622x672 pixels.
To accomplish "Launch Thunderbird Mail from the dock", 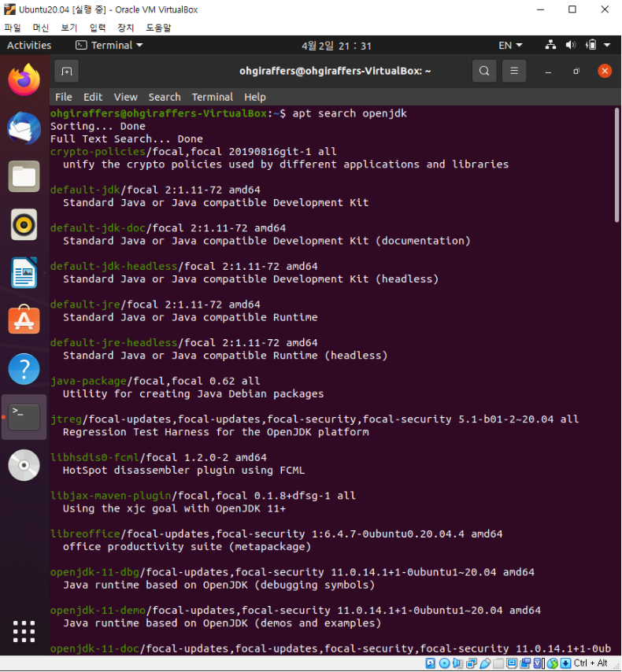I will (24, 128).
